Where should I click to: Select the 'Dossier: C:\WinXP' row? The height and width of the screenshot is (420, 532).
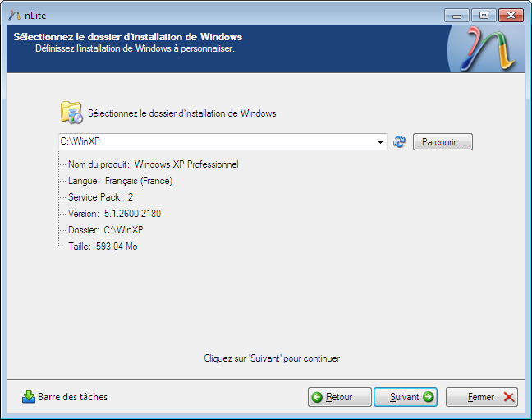coord(106,230)
